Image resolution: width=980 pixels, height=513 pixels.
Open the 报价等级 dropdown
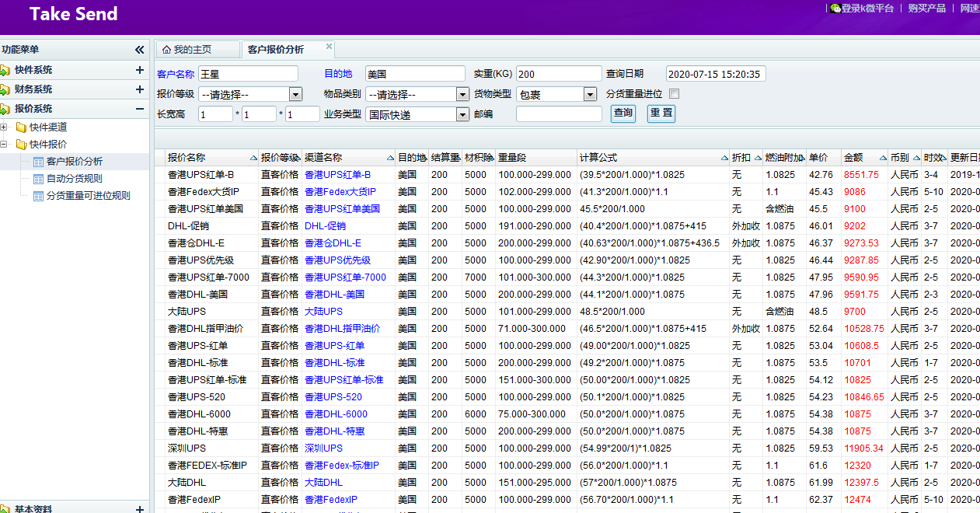295,95
